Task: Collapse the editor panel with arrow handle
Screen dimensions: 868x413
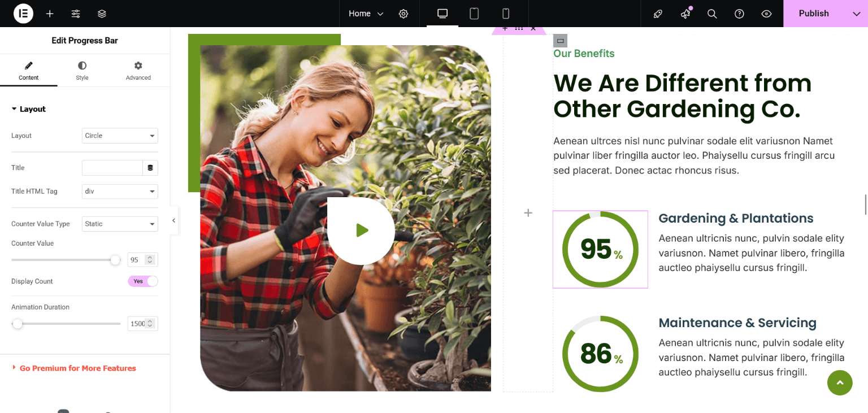Action: tap(174, 220)
